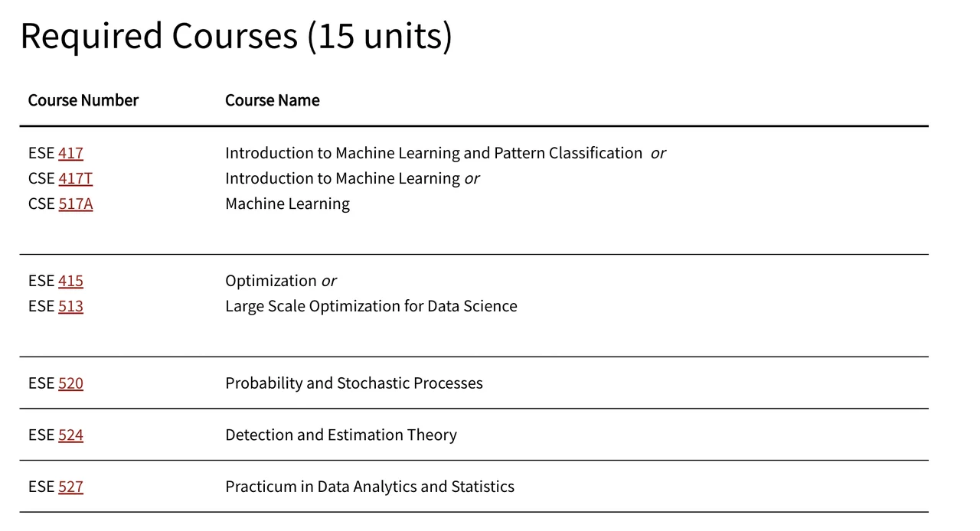980x531 pixels.
Task: Click Introduction to Machine Learning and Pattern Classification text
Action: pos(433,153)
